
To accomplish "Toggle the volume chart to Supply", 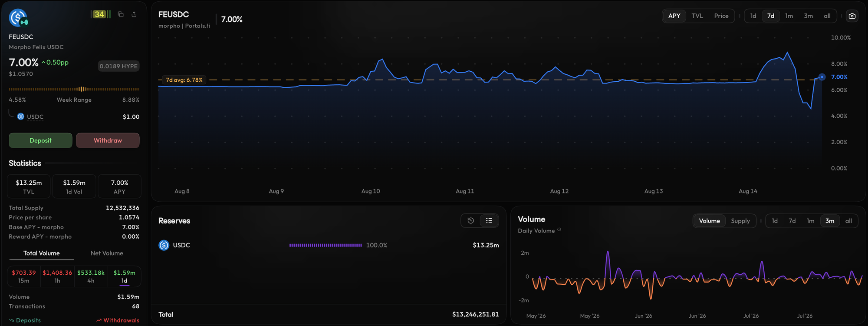I will pyautogui.click(x=740, y=221).
